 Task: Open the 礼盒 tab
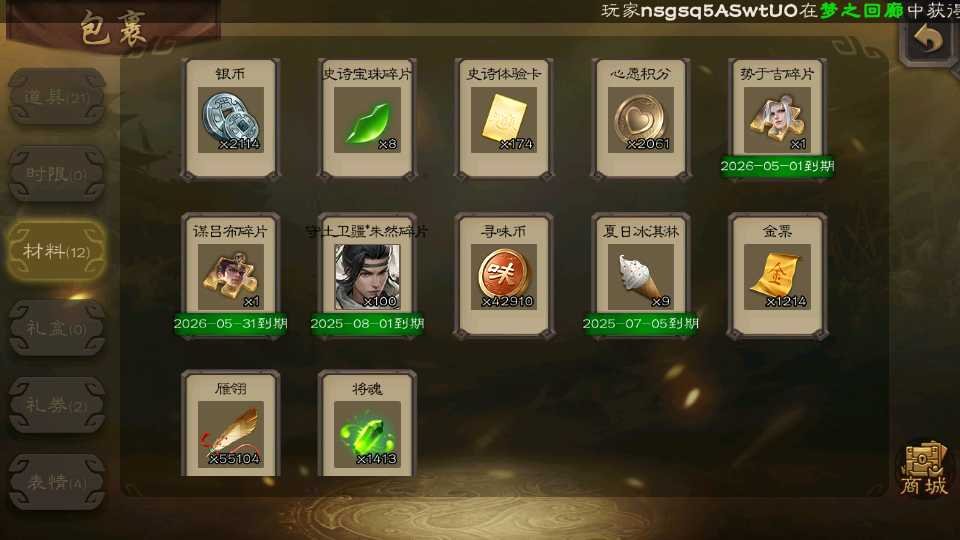click(x=56, y=328)
